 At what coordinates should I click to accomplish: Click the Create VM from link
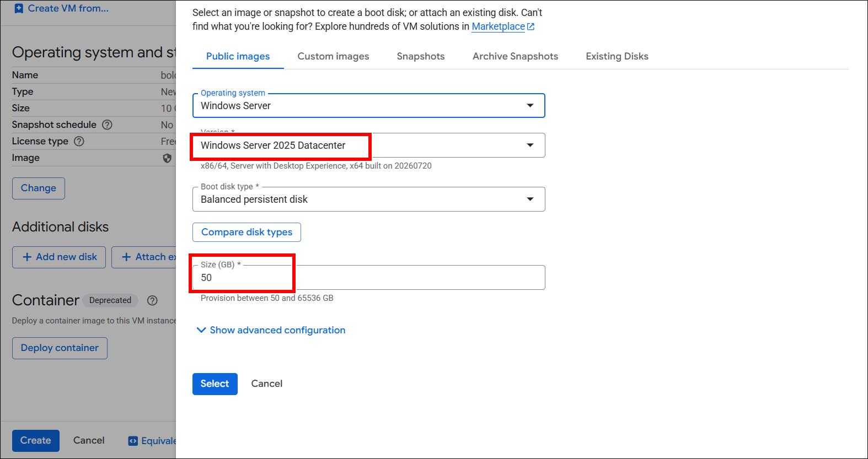68,8
